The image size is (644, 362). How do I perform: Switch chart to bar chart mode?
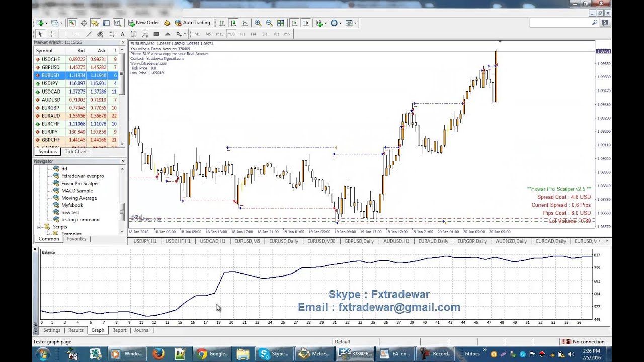pos(222,23)
